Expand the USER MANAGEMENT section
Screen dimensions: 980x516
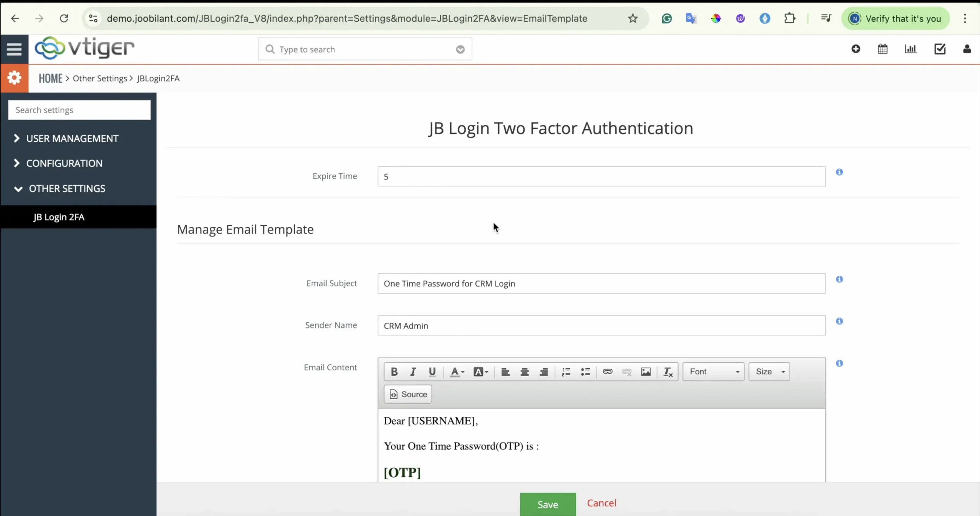(72, 139)
